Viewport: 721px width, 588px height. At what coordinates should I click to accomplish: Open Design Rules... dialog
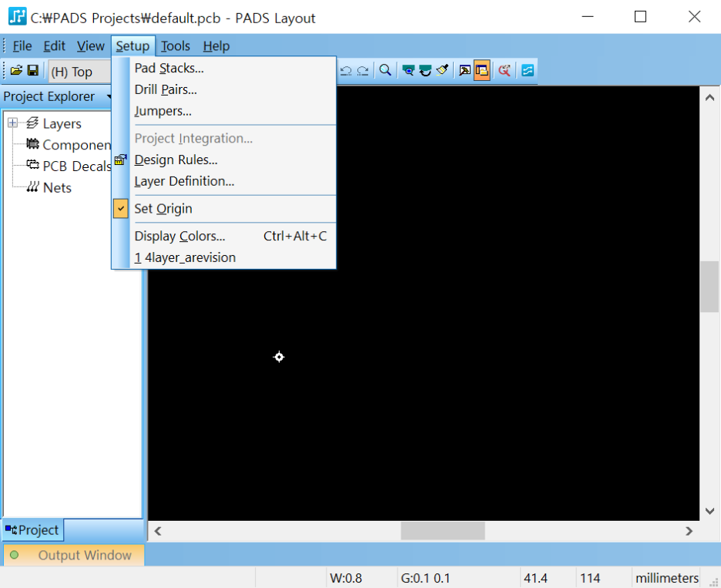click(x=224, y=160)
